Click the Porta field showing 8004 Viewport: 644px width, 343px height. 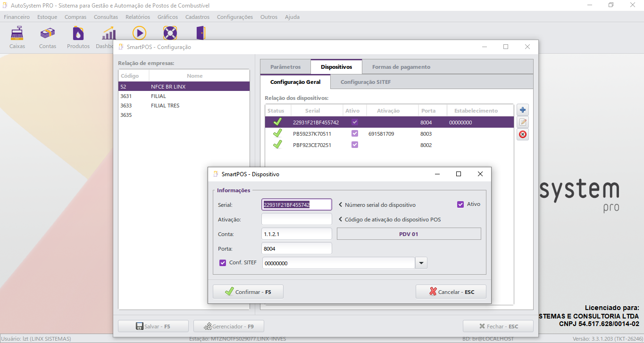click(x=297, y=248)
